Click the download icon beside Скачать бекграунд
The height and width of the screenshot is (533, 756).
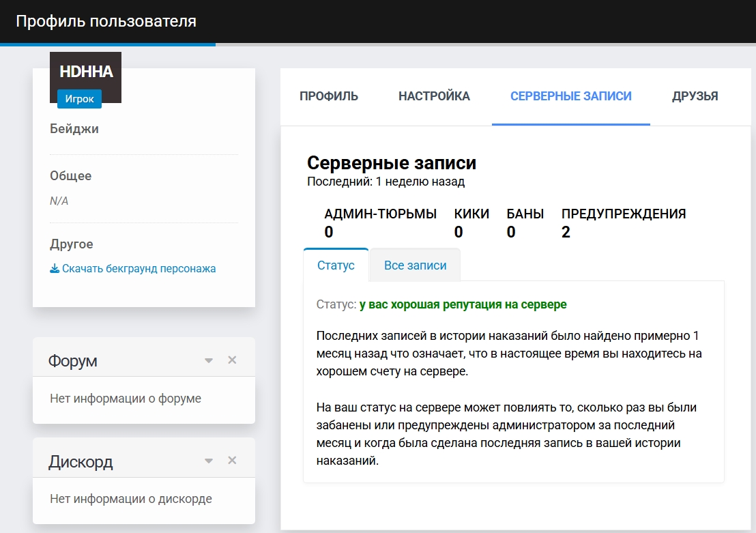pos(55,269)
